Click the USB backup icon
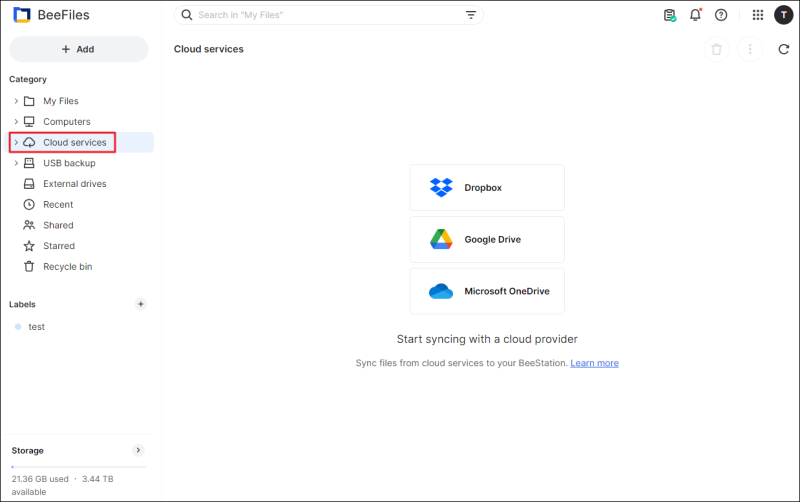The image size is (800, 502). click(30, 163)
